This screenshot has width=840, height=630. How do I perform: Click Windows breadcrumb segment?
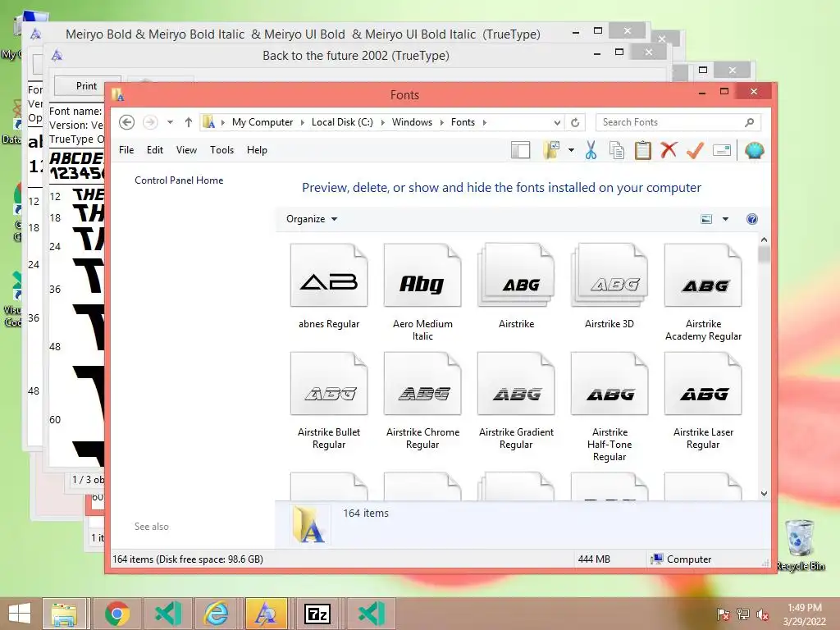pos(412,122)
